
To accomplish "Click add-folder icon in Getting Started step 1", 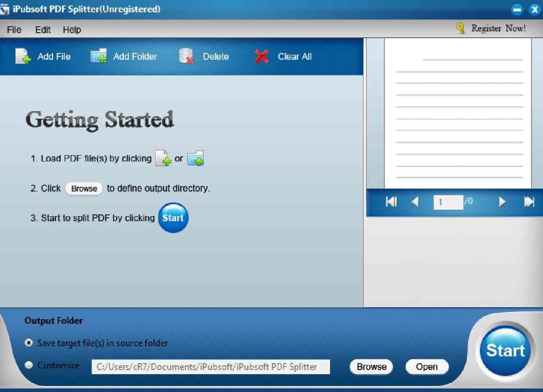I will pyautogui.click(x=196, y=158).
